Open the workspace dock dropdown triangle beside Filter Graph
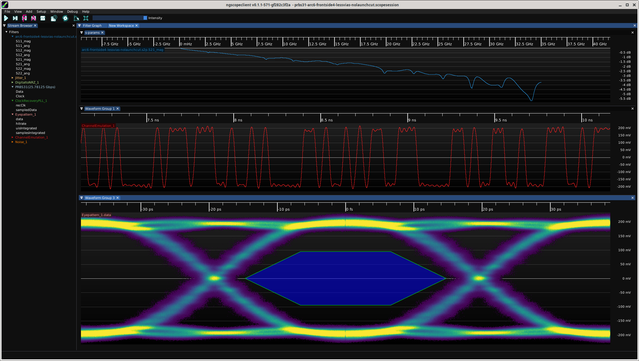639x361 pixels. [79, 25]
